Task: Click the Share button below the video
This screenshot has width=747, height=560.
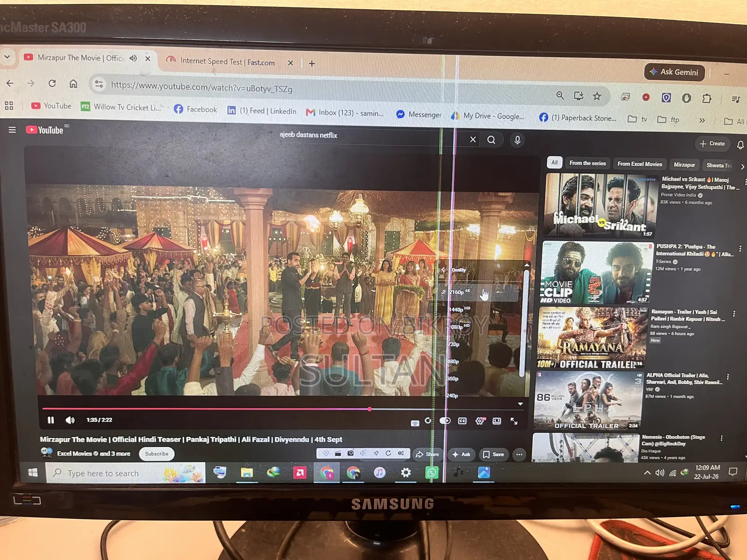Action: tap(427, 454)
